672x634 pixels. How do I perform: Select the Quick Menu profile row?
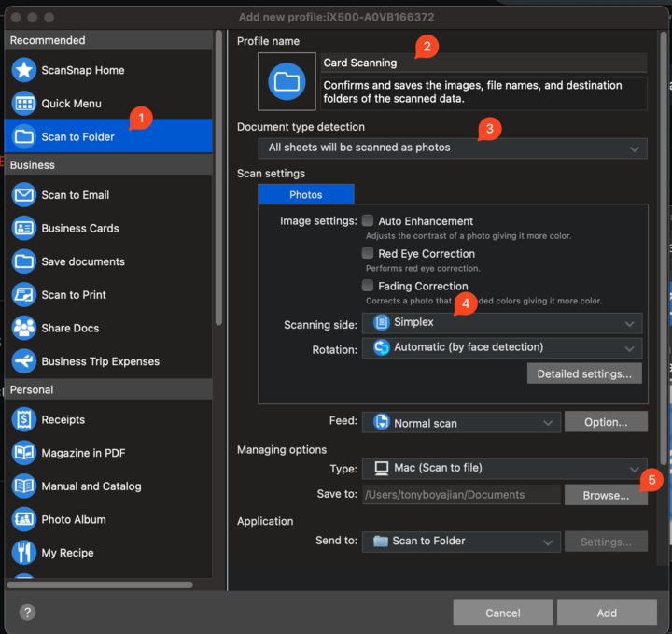pos(108,104)
